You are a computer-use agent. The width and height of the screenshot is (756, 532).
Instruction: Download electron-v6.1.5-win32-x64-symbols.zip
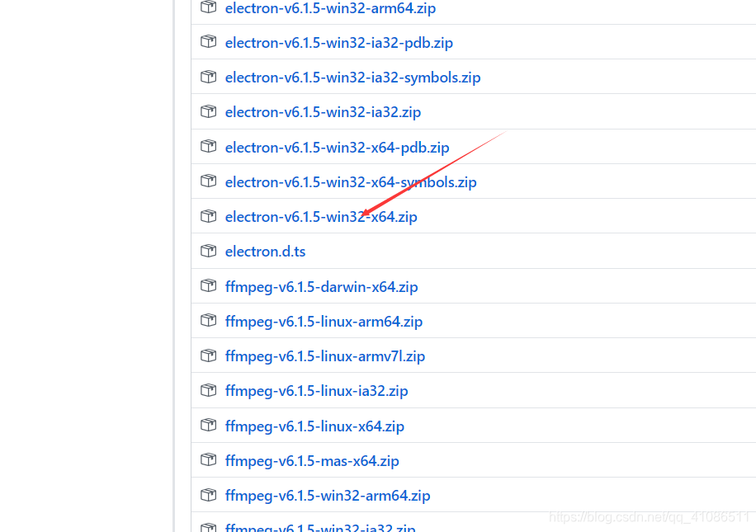351,182
